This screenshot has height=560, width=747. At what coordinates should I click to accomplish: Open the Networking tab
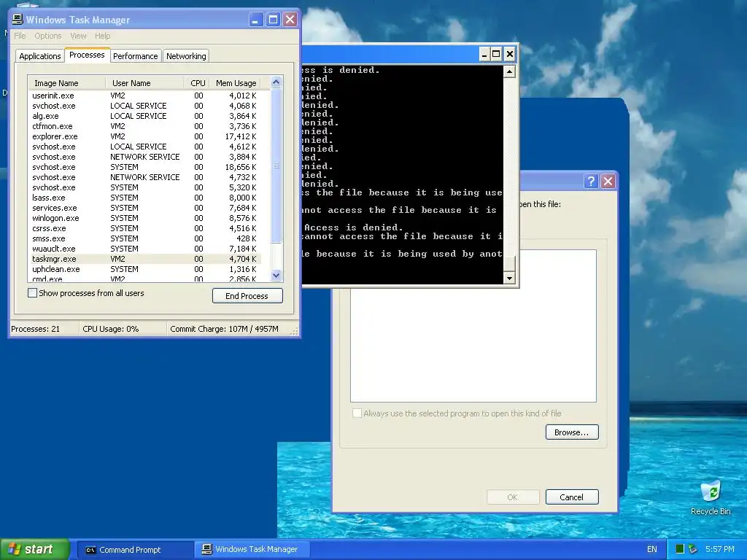(186, 56)
